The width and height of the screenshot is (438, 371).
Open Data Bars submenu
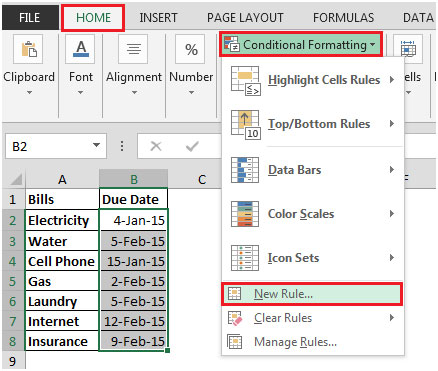click(x=313, y=170)
